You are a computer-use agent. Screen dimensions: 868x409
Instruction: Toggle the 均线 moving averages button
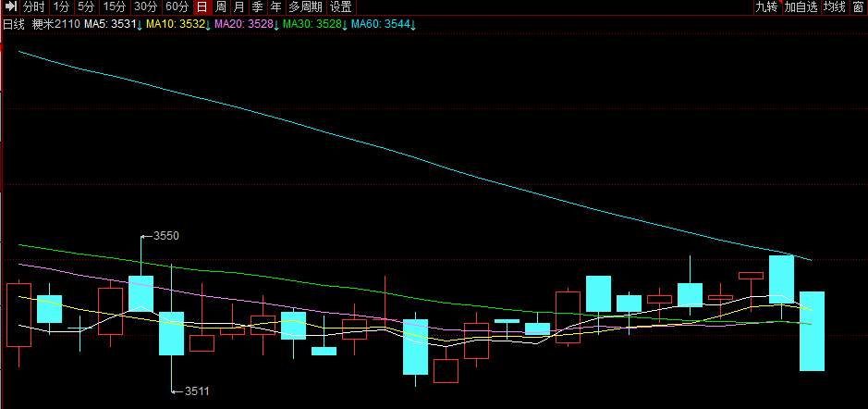pos(834,7)
